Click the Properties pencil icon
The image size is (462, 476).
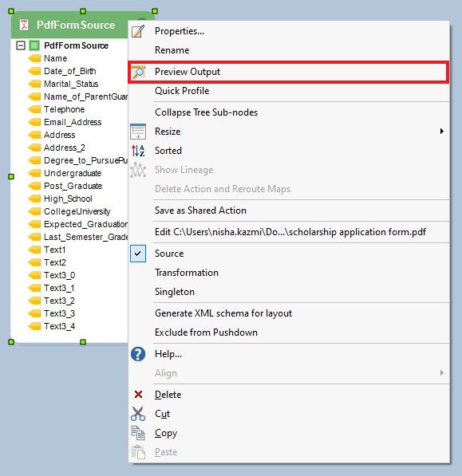(x=138, y=31)
